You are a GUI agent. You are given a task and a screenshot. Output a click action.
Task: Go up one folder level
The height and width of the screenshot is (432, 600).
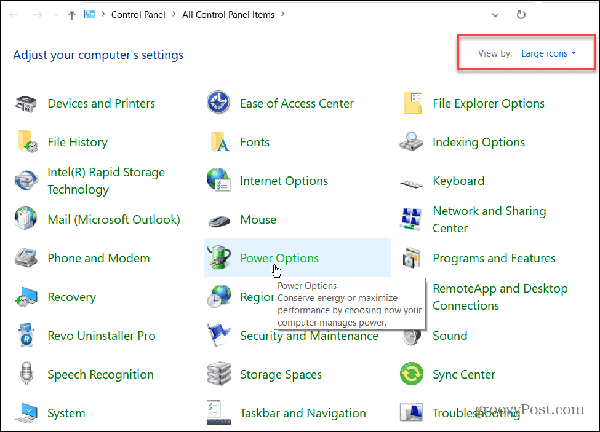72,15
